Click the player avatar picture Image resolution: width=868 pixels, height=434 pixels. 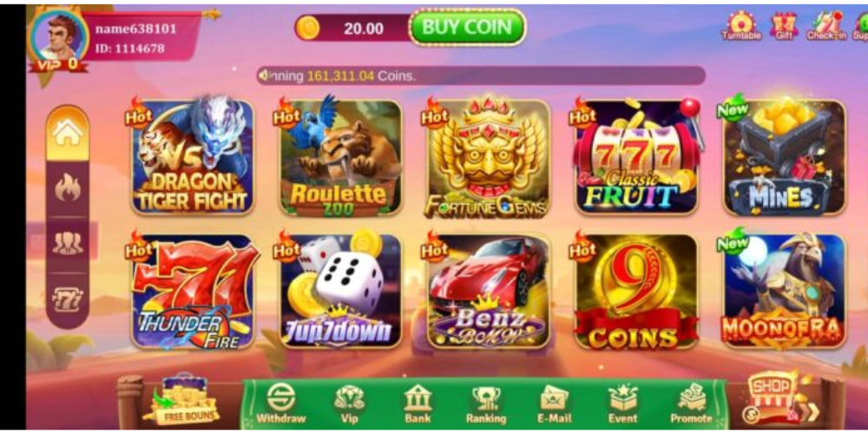click(x=60, y=36)
